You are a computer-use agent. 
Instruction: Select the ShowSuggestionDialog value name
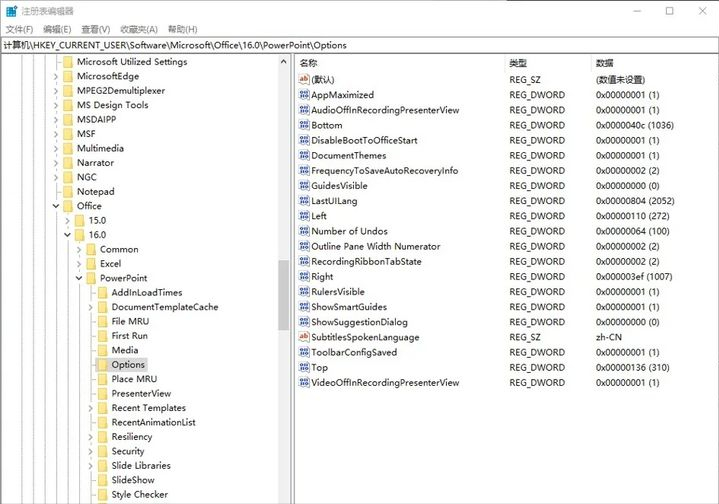[x=359, y=322]
